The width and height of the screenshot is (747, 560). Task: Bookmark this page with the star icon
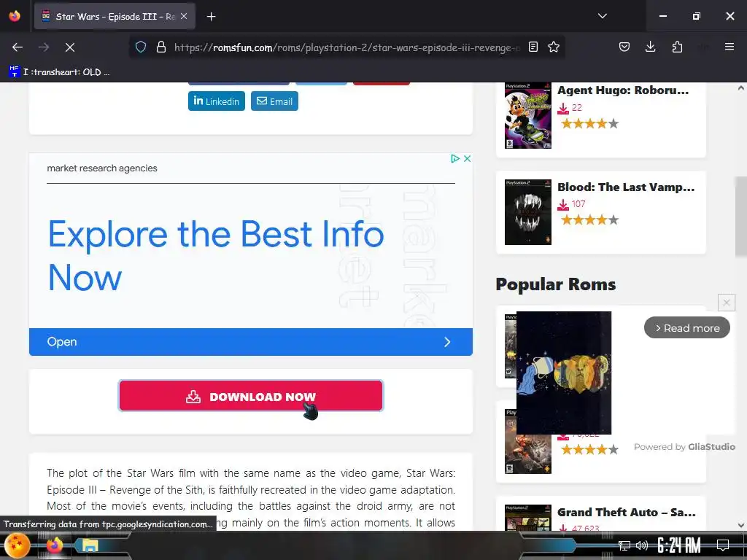[x=553, y=47]
